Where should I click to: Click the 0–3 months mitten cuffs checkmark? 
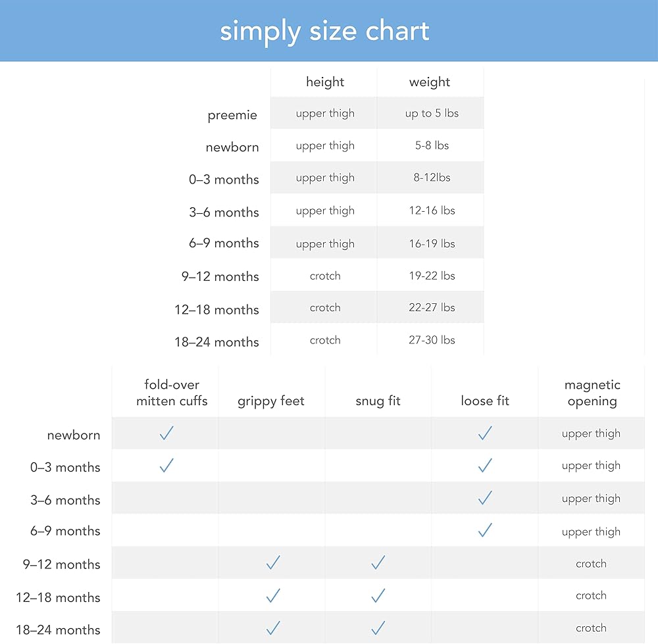click(166, 466)
